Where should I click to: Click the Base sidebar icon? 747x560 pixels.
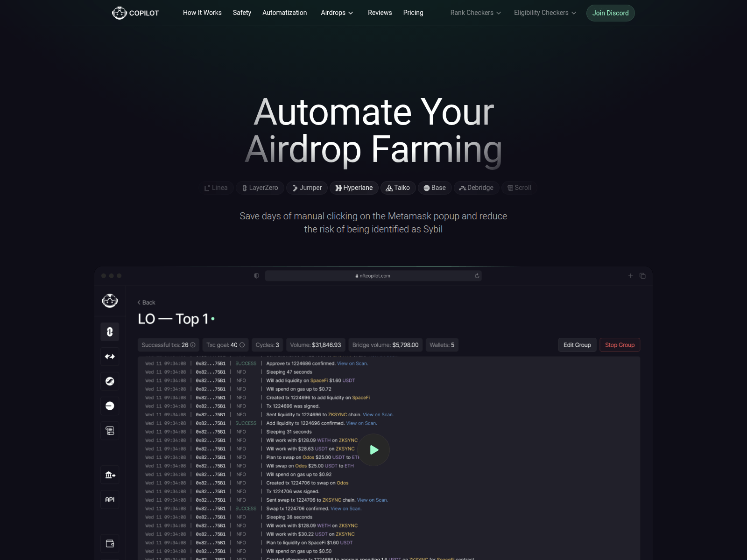(110, 406)
